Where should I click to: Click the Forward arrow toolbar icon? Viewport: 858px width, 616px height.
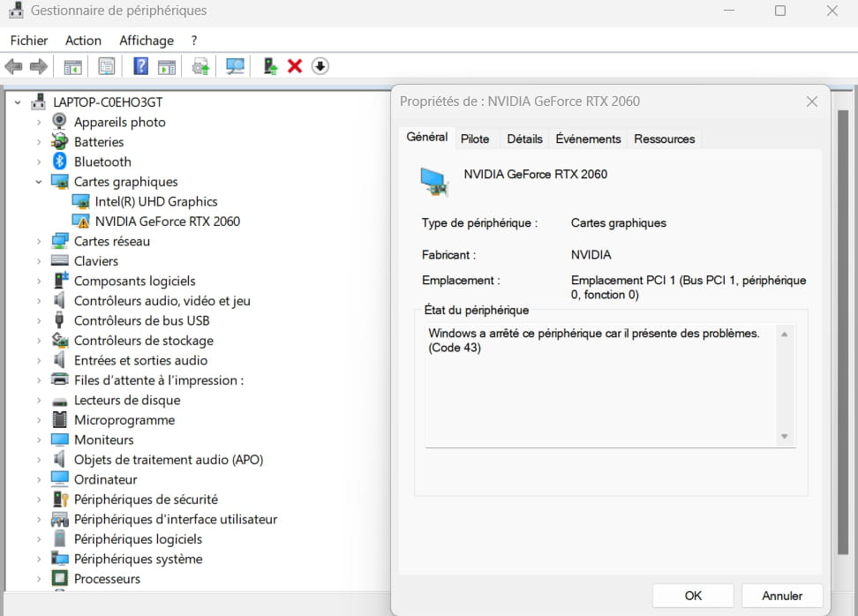pos(39,67)
